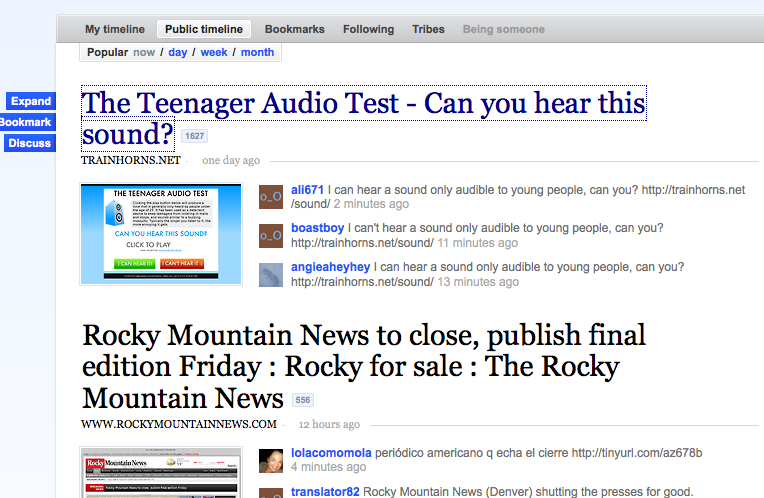
Task: Open the Rocky Mountain News headline
Action: [363, 366]
